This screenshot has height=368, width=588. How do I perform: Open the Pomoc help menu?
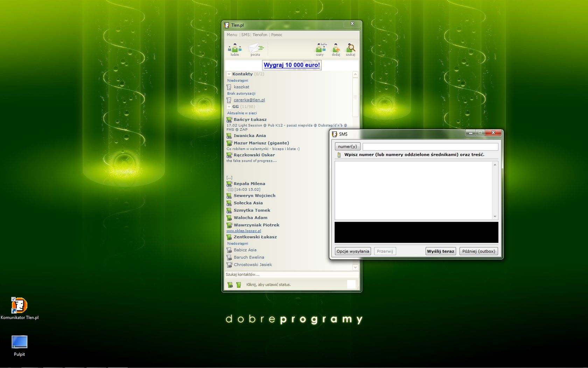[276, 35]
